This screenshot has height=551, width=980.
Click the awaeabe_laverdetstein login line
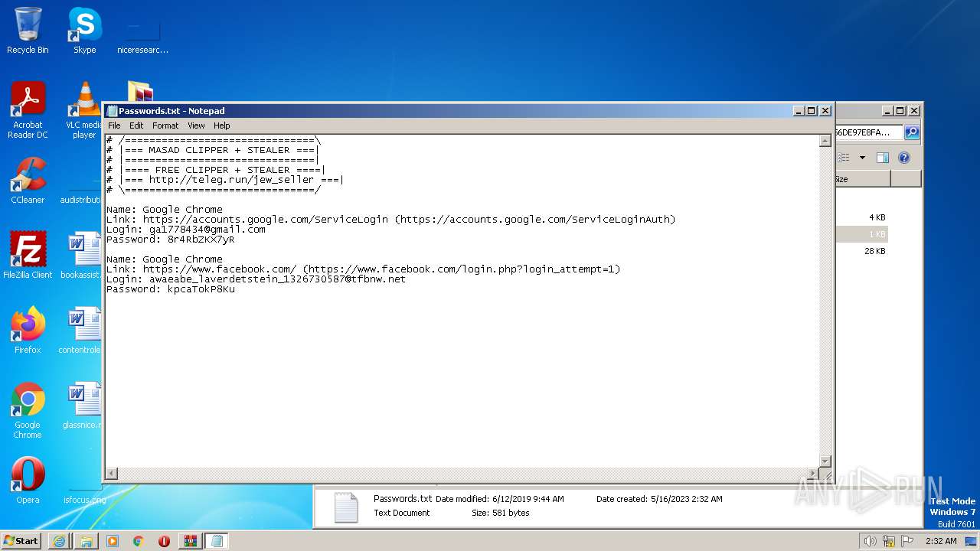coord(256,279)
